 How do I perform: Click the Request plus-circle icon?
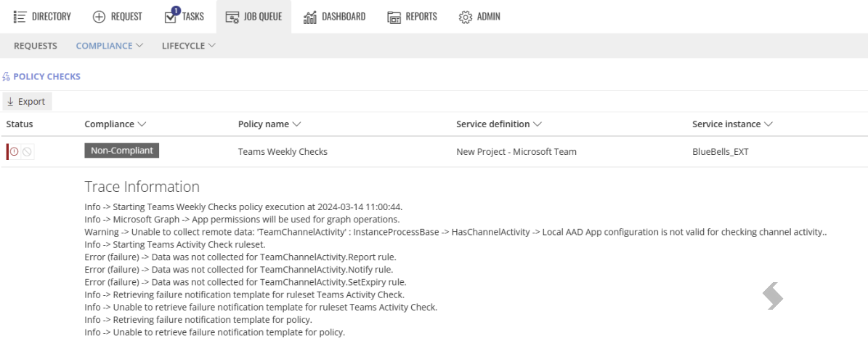click(99, 17)
